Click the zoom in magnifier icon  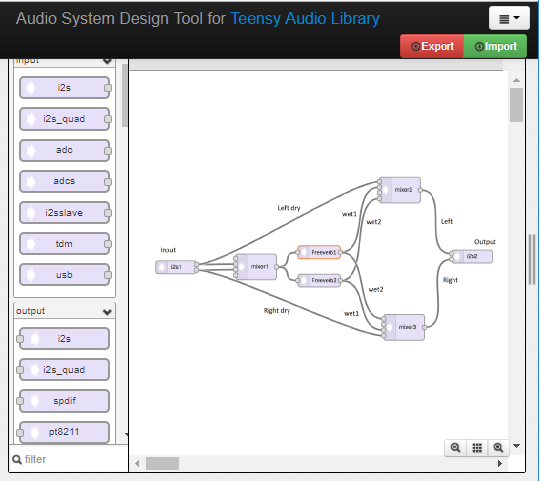(x=498, y=448)
